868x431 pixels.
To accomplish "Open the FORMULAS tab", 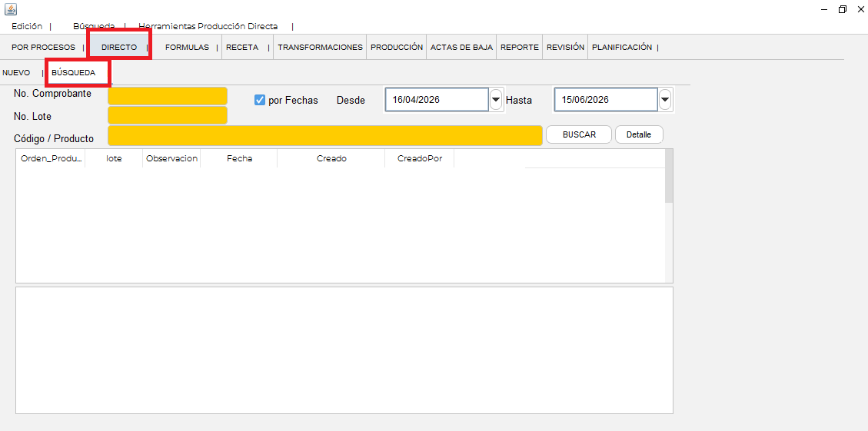I will click(187, 48).
